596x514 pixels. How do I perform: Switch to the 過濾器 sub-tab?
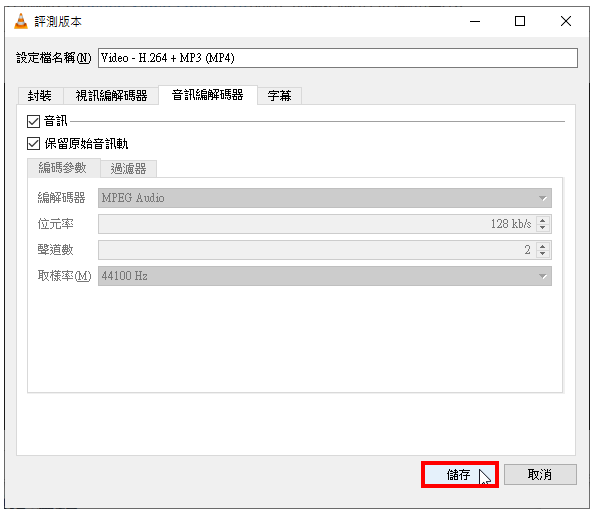128,169
